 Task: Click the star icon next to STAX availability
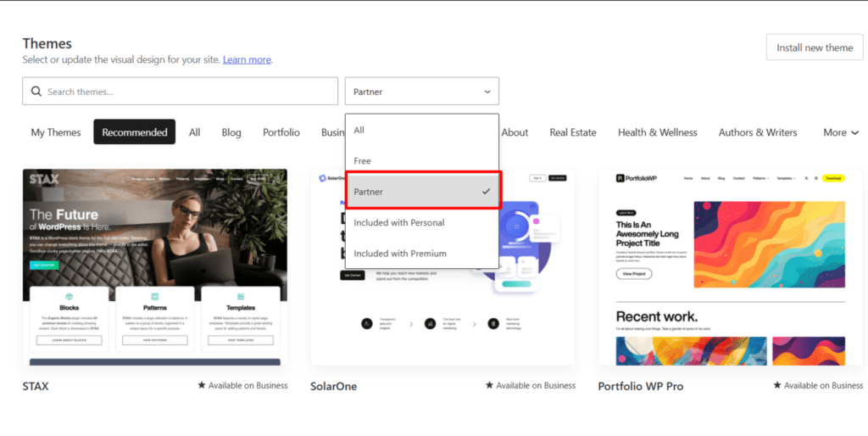pos(202,385)
